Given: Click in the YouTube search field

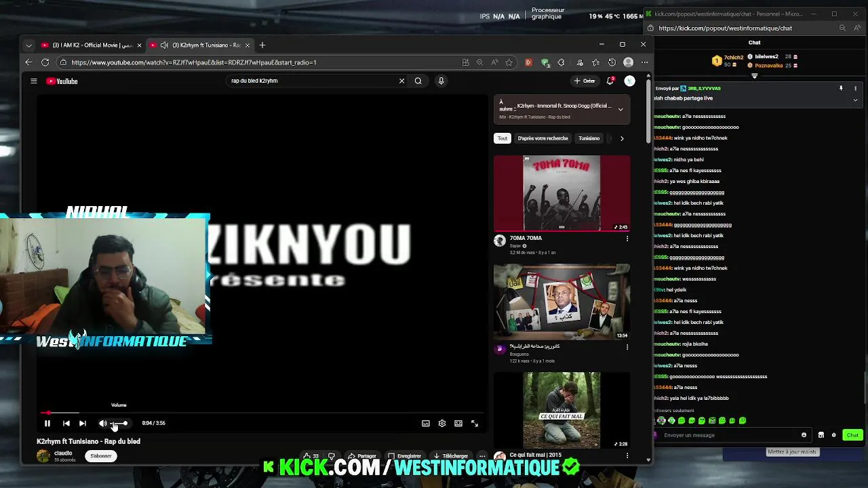Looking at the screenshot, I should [x=312, y=81].
